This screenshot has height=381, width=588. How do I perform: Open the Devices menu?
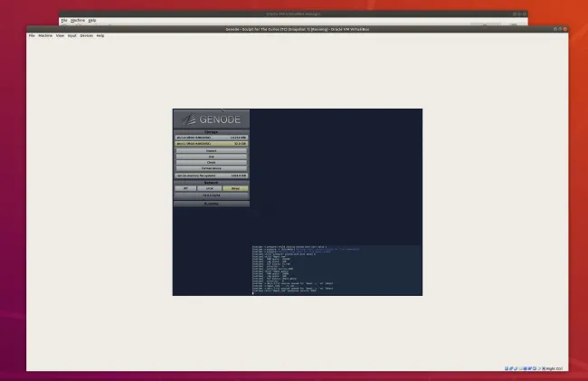87,36
